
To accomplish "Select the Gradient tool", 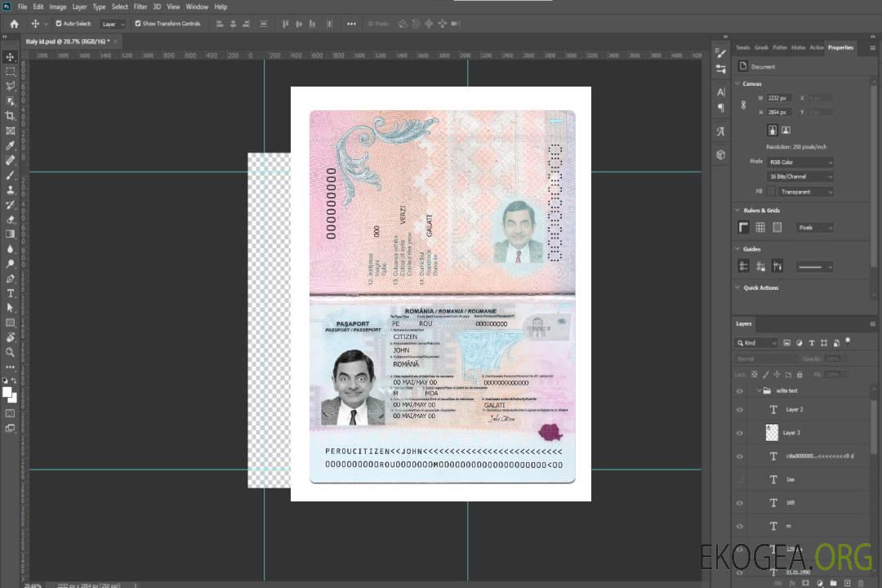I will coord(10,234).
